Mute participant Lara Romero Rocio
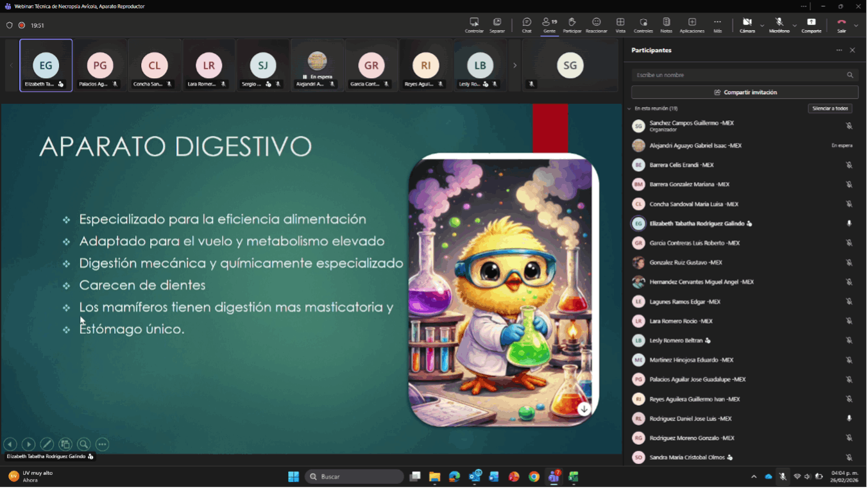Screen dimensions: 868x489 click(x=850, y=321)
